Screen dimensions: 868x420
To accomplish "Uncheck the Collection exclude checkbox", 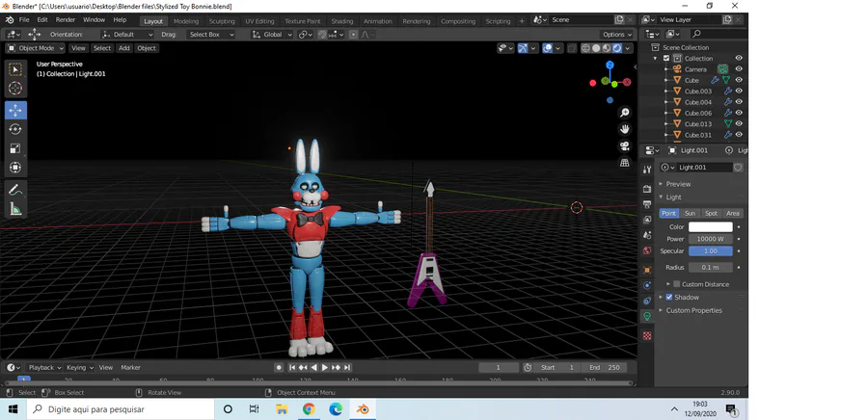I will pos(666,58).
